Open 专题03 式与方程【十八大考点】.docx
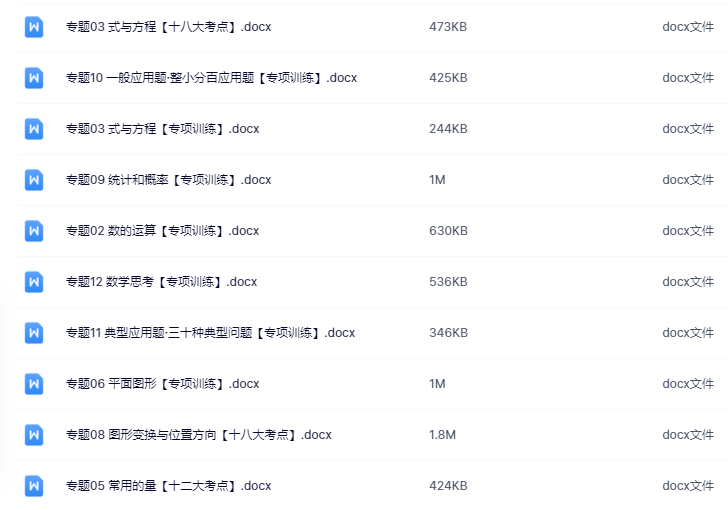Screen dimensions: 728x510 click(169, 27)
